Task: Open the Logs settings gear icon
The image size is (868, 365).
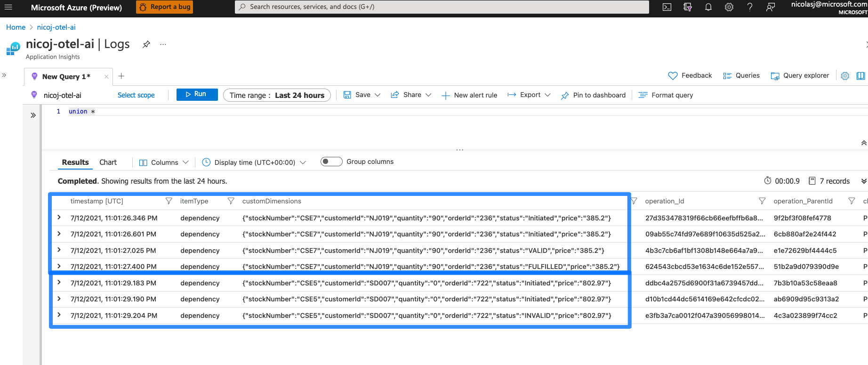Action: 845,76
